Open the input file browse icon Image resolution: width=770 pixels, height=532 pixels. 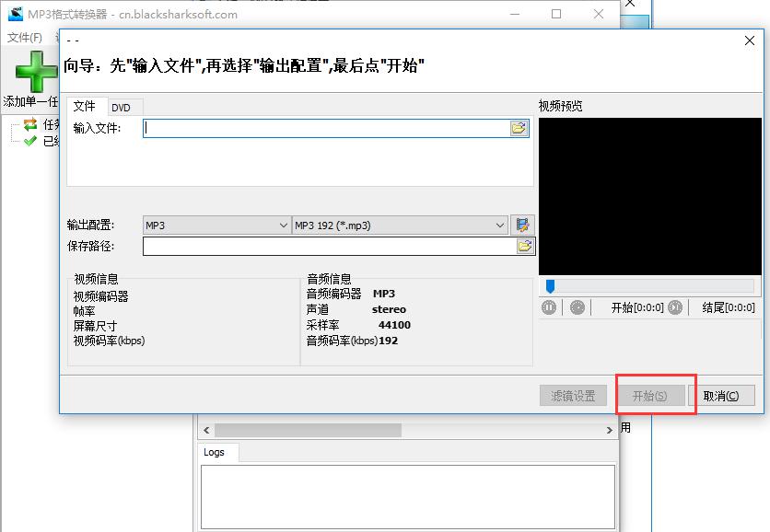520,128
